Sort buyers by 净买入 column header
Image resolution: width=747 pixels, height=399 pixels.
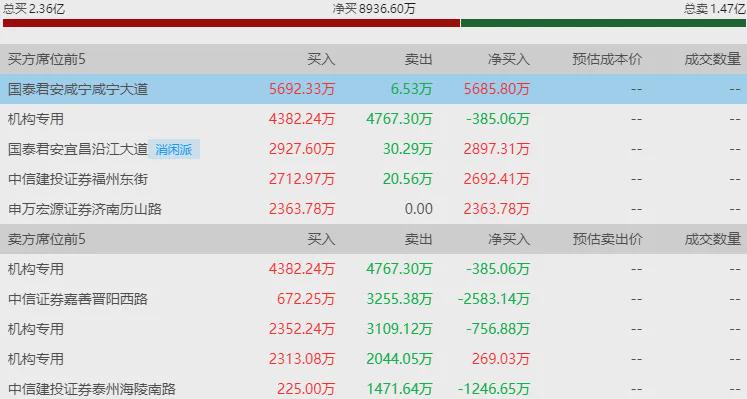pyautogui.click(x=509, y=59)
